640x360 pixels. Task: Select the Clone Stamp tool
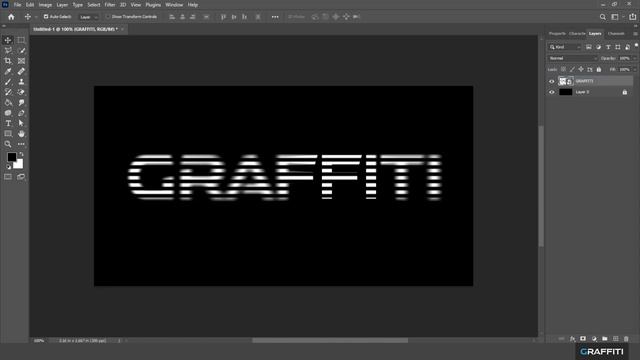pyautogui.click(x=21, y=82)
